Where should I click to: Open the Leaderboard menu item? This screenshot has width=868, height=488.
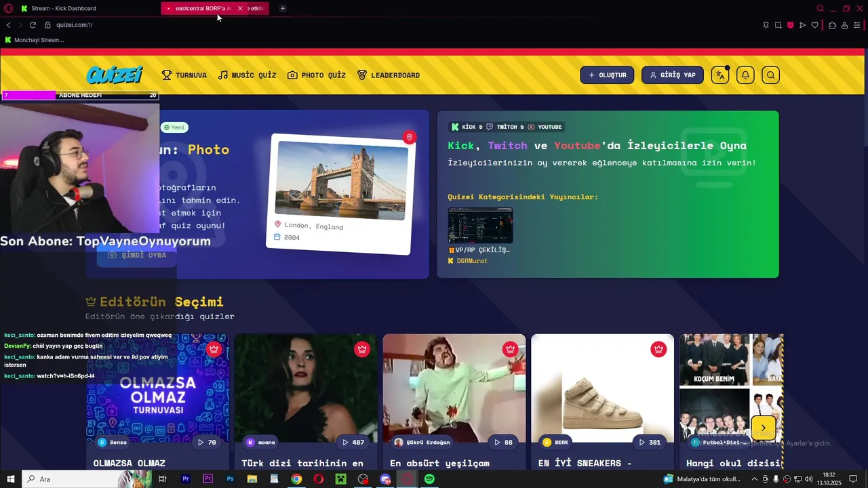point(389,75)
